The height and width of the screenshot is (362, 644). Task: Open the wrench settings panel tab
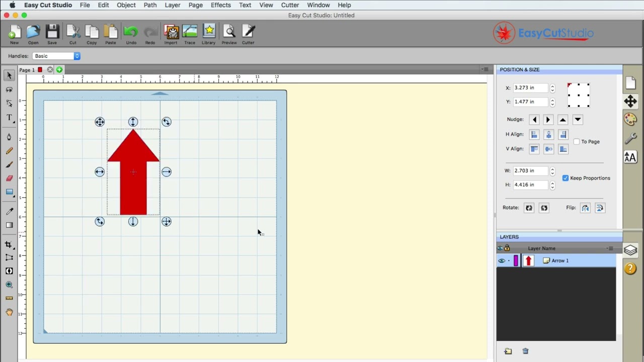click(630, 139)
